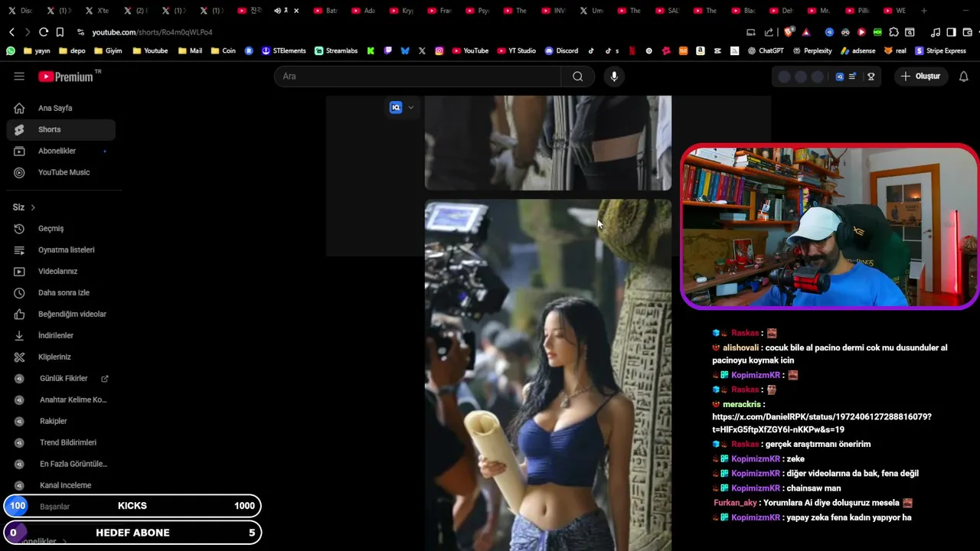Open the Amazon bookmark icon
This screenshot has height=551, width=980.
(x=700, y=51)
